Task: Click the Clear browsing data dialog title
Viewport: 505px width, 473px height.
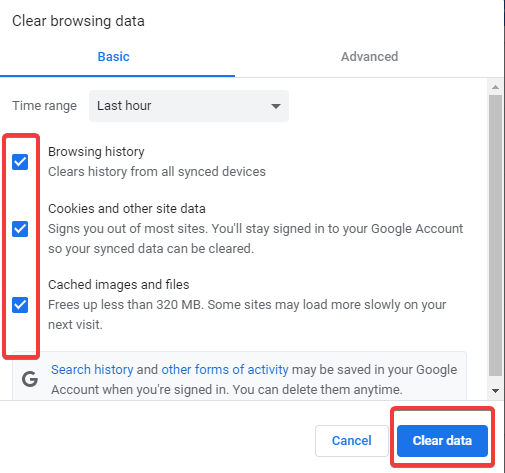Action: 78,21
